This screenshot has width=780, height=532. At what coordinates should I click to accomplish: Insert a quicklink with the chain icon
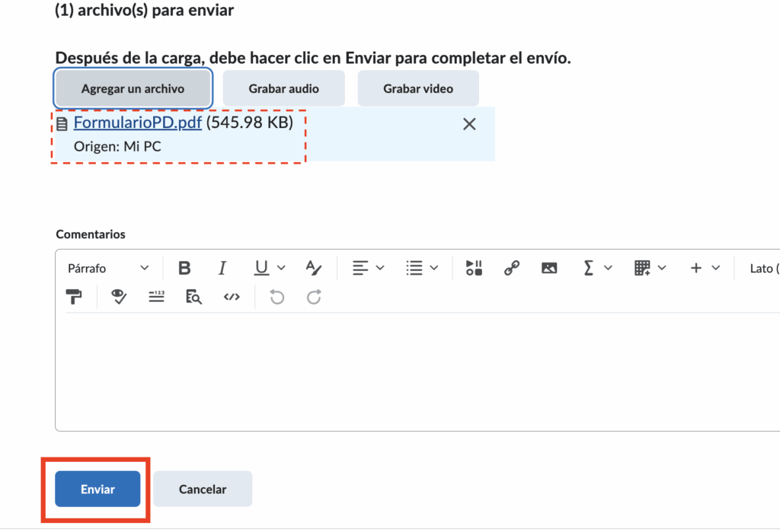coord(512,268)
